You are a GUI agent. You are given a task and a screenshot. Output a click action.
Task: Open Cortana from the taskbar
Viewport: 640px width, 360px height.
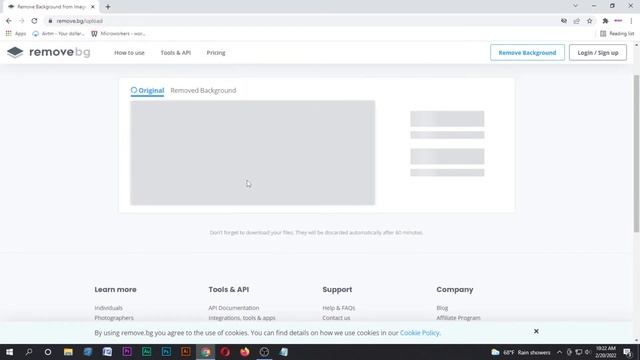pos(48,352)
